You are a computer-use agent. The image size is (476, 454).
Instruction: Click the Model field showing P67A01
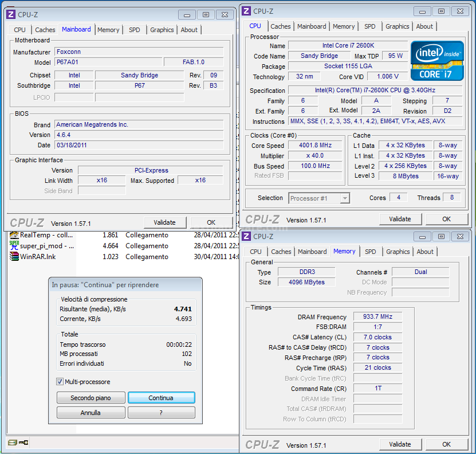pyautogui.click(x=108, y=62)
